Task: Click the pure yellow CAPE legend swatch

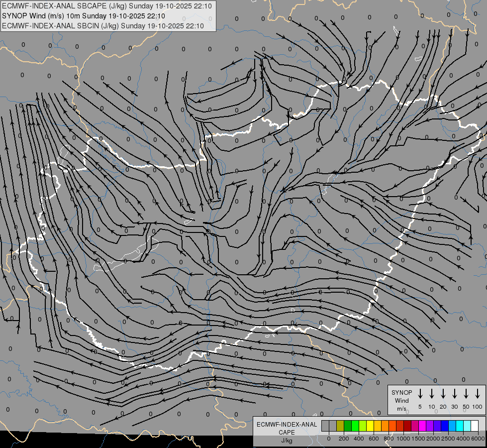Action: click(x=370, y=426)
